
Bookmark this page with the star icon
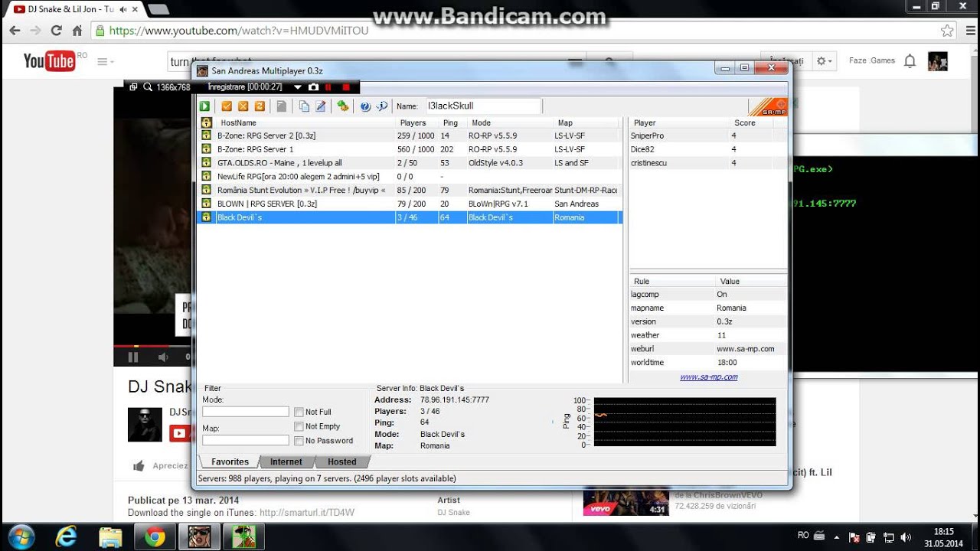pos(948,31)
